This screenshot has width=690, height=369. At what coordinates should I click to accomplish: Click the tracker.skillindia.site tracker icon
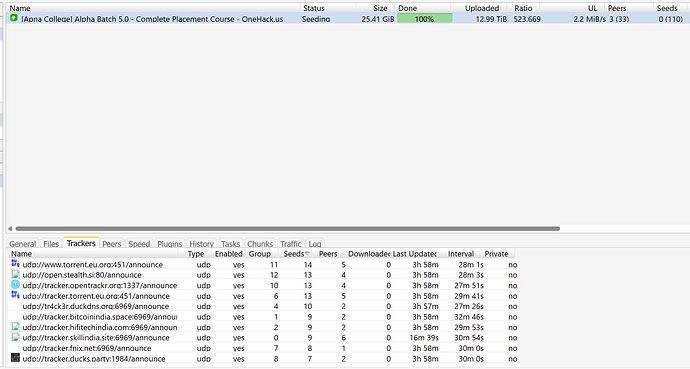[15, 337]
